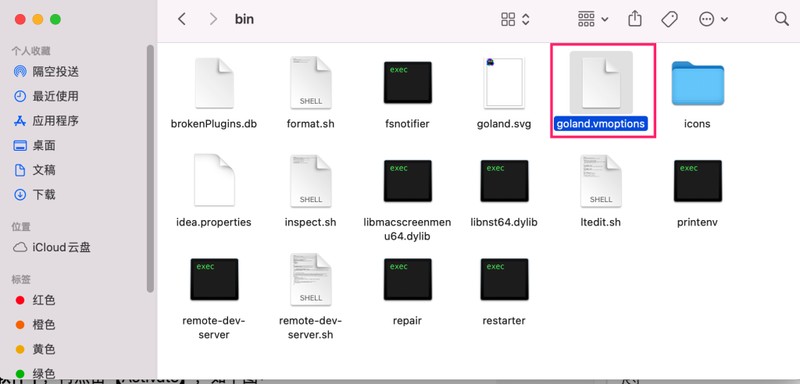This screenshot has height=384, width=800.
Task: Zoom the window with green button
Action: click(55, 19)
